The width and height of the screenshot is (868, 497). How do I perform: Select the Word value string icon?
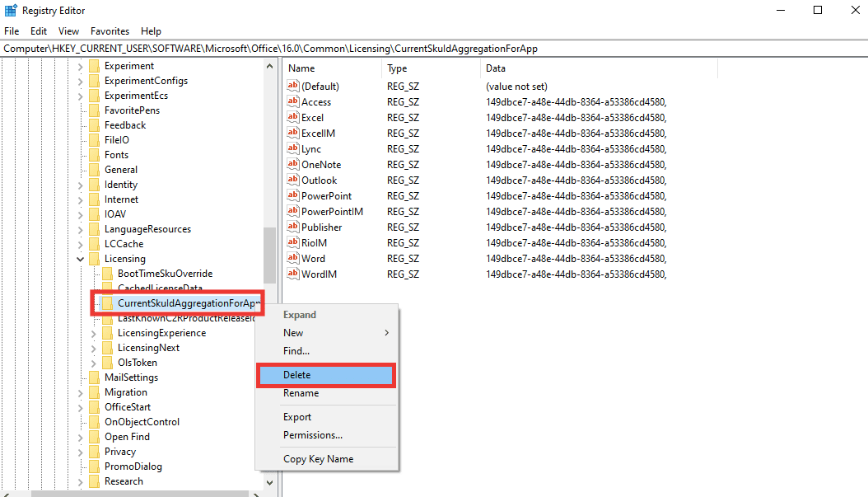pos(293,258)
